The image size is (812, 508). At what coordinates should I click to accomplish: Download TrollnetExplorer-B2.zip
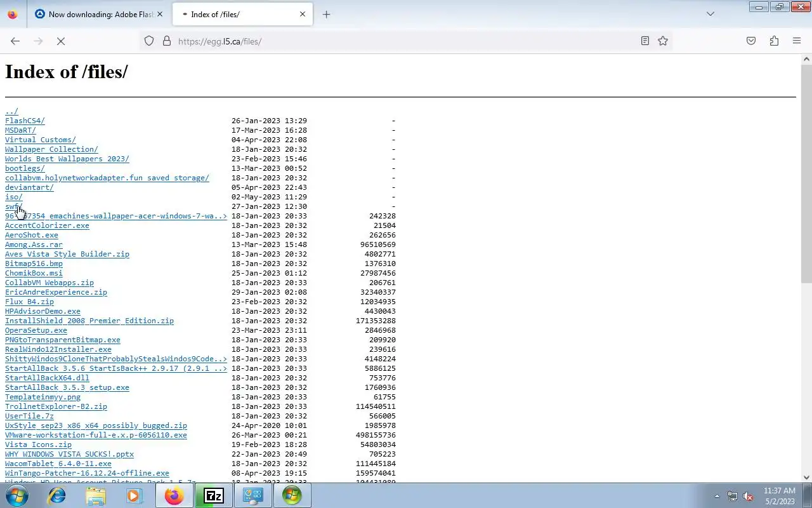[56, 406]
